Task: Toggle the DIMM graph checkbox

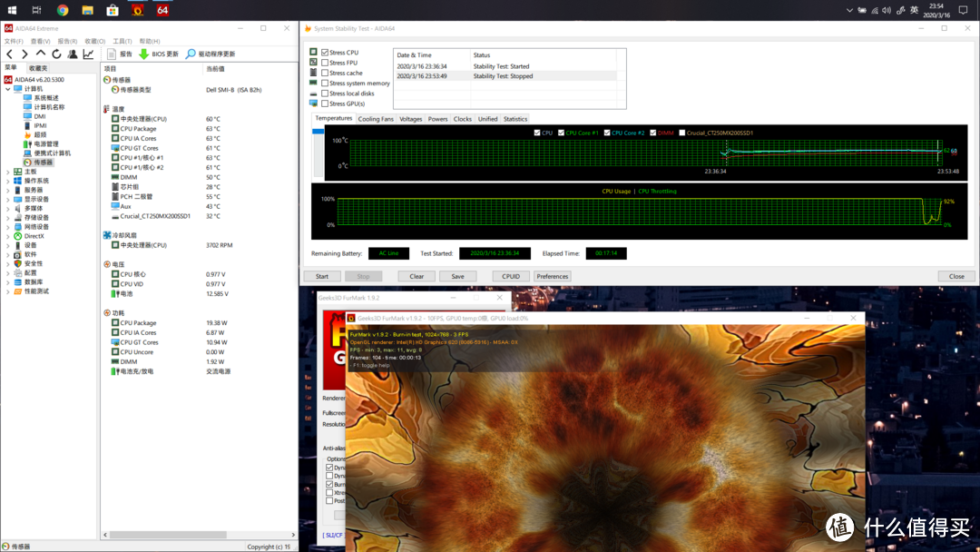Action: pyautogui.click(x=653, y=133)
